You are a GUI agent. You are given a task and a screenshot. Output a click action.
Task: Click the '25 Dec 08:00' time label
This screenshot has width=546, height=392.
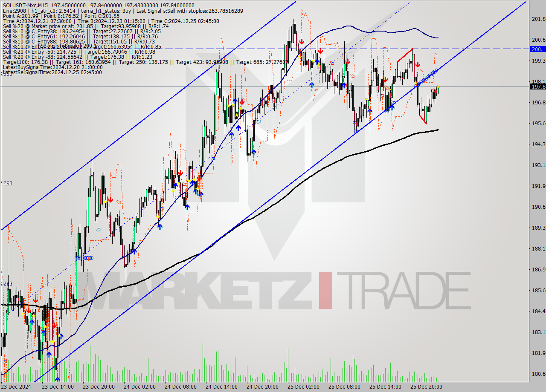click(344, 387)
